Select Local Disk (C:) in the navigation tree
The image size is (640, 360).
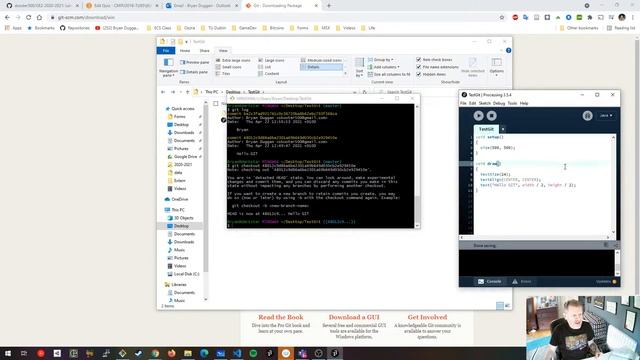[x=187, y=274]
